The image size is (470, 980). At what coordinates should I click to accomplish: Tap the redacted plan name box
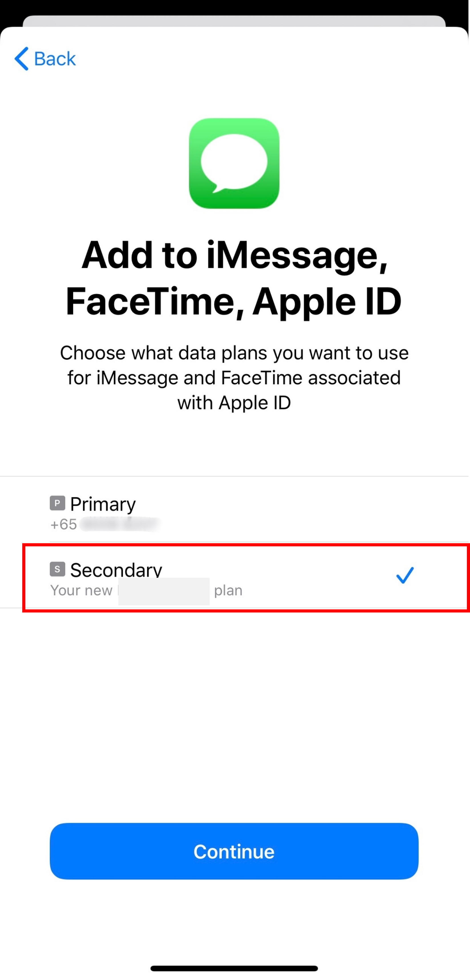pos(164,591)
